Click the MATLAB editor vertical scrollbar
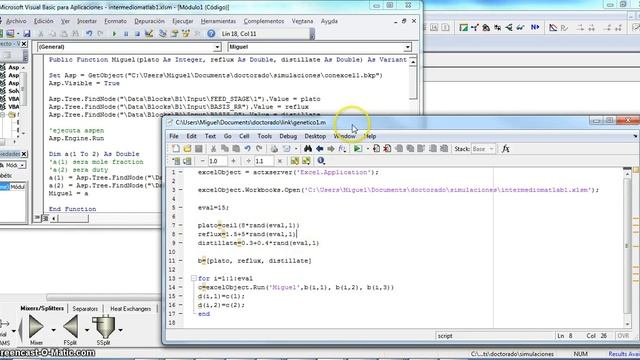 [x=627, y=248]
